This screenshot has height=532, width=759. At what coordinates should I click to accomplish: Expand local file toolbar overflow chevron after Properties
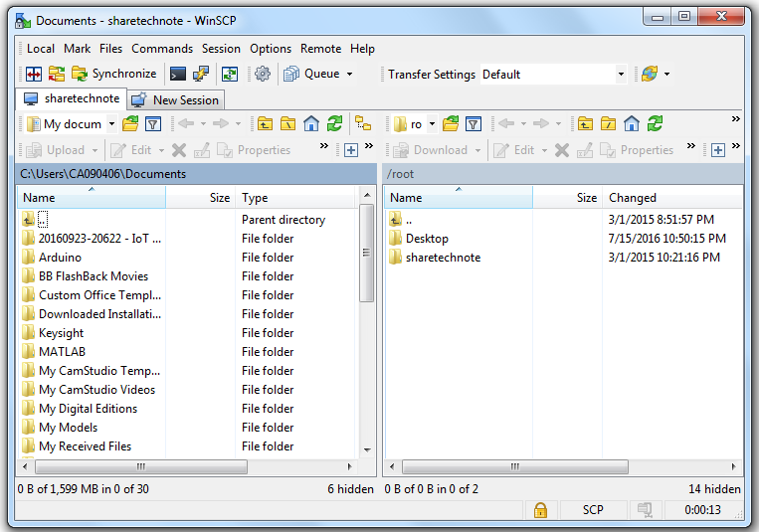[324, 146]
